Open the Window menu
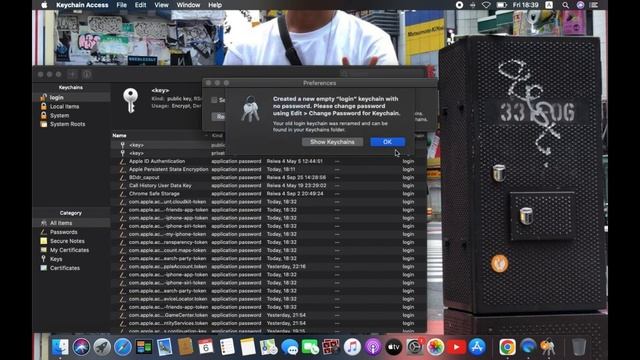The height and width of the screenshot is (360, 640). (188, 5)
